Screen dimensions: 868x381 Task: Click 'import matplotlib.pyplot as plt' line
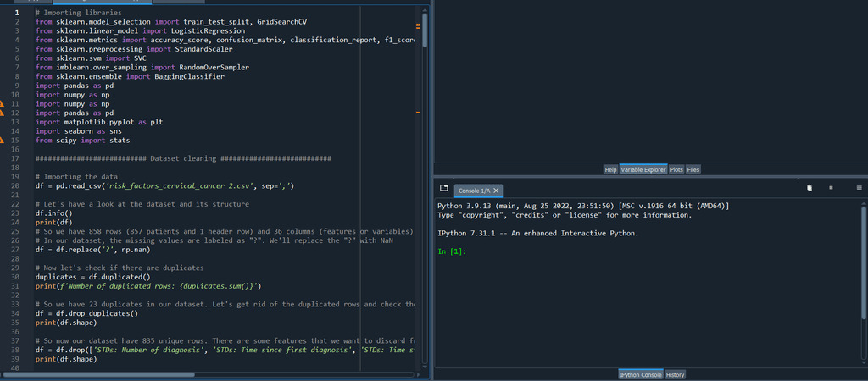tap(99, 122)
